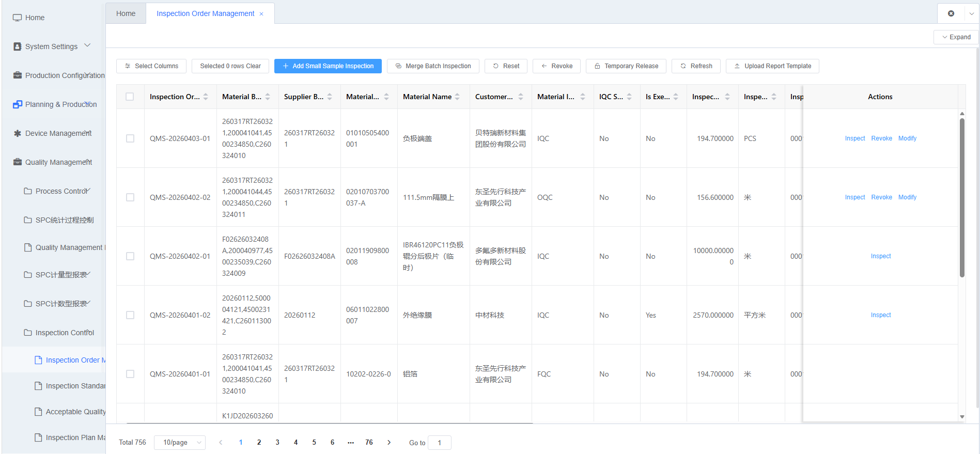Click the Inspection Control folder icon
The width and height of the screenshot is (980, 454).
tap(28, 333)
